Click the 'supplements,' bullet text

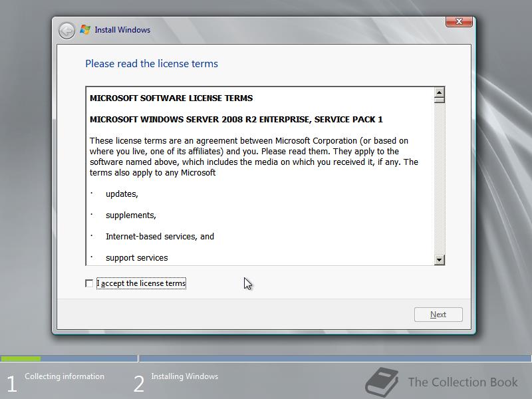tap(131, 215)
